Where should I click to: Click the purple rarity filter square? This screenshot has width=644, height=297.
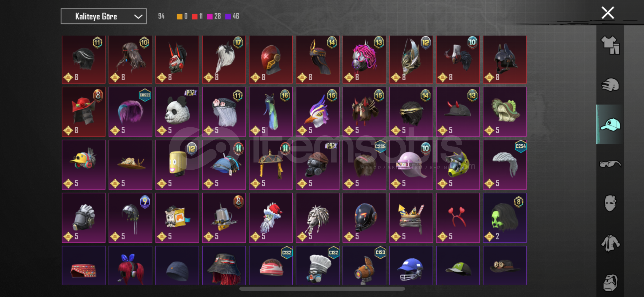pos(228,16)
